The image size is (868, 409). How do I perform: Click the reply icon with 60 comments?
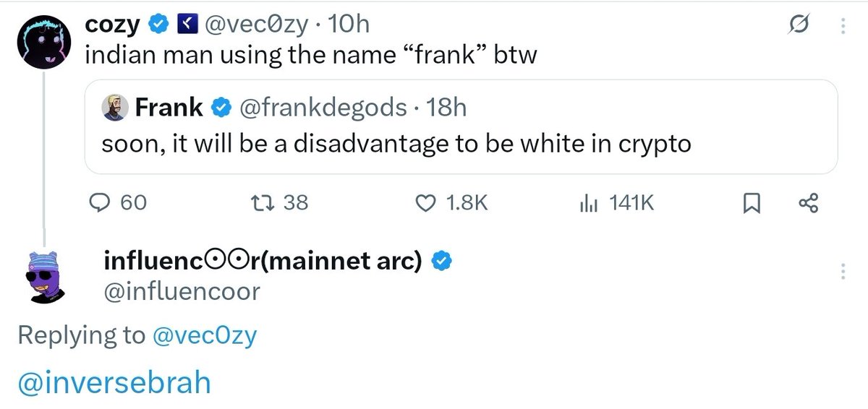pyautogui.click(x=98, y=204)
